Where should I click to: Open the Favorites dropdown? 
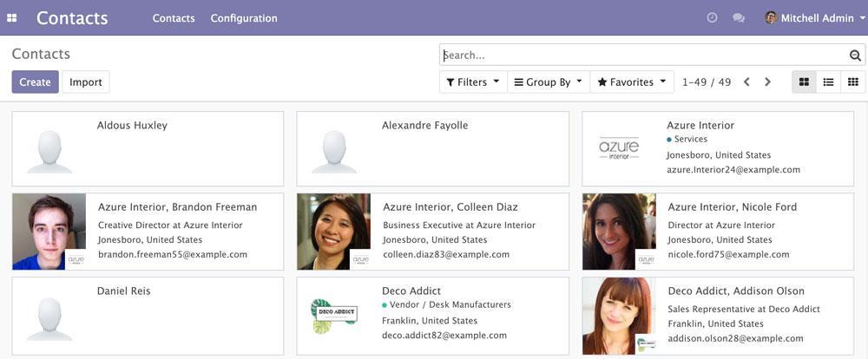click(x=632, y=82)
